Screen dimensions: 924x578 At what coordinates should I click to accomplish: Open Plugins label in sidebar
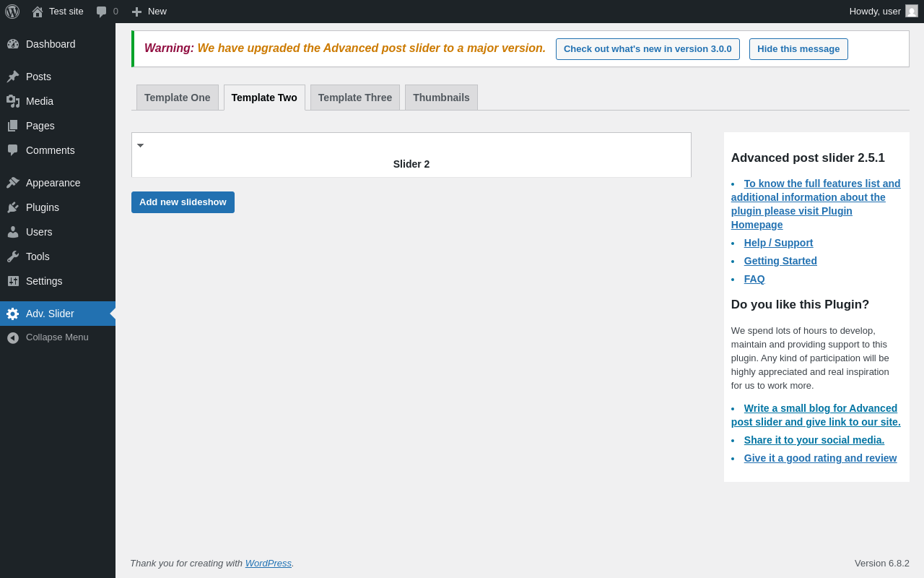43,207
